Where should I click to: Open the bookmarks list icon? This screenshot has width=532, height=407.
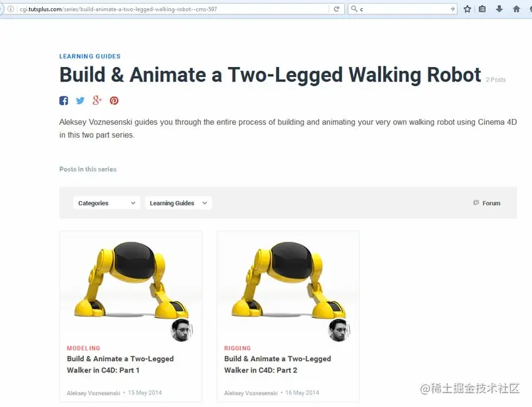tap(482, 9)
